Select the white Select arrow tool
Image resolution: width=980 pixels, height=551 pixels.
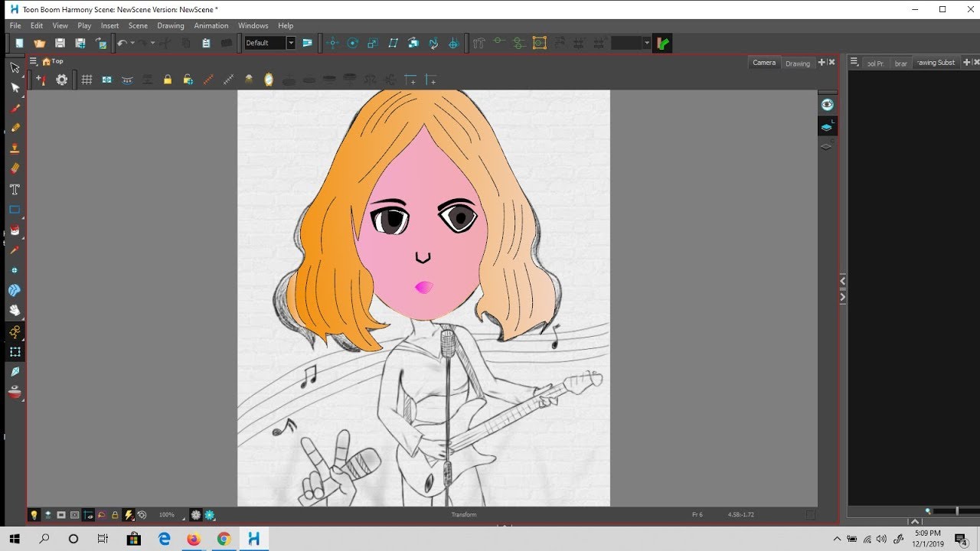[x=15, y=88]
